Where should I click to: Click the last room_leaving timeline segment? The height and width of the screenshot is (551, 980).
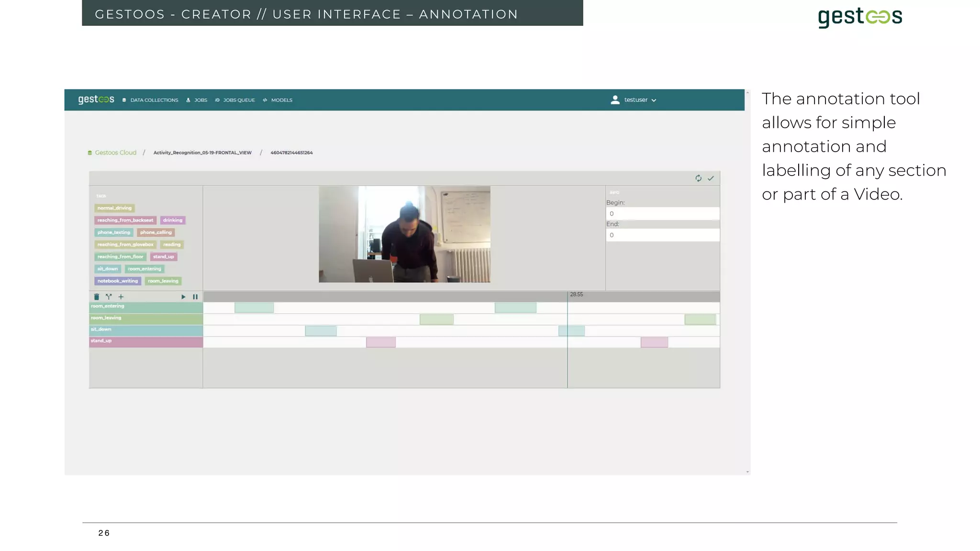tap(700, 319)
